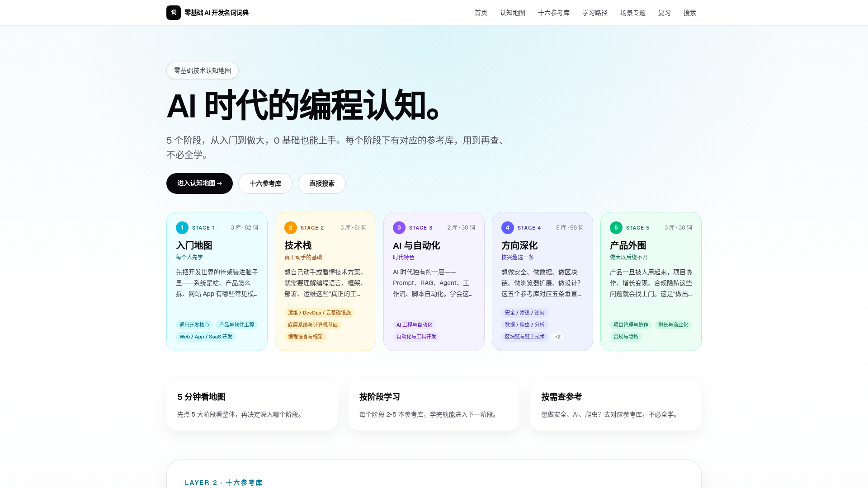
Task: Click Stage 5 green number badge
Action: (x=616, y=228)
